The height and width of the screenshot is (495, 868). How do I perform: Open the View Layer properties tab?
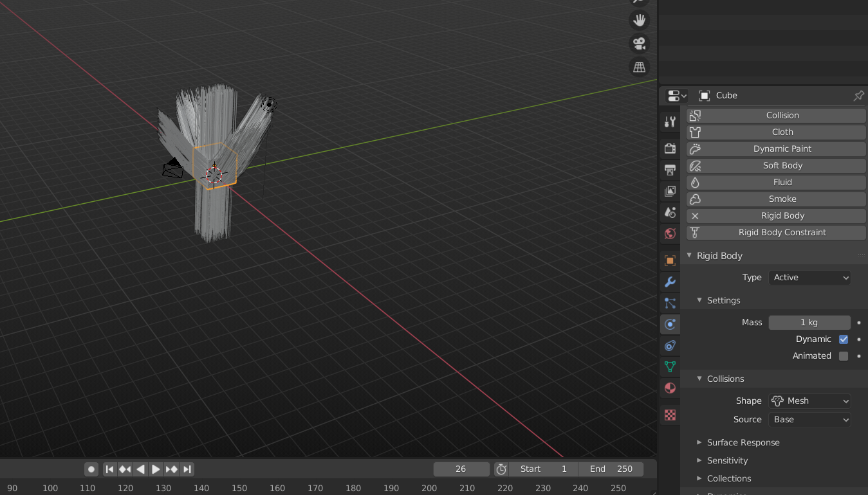point(670,191)
